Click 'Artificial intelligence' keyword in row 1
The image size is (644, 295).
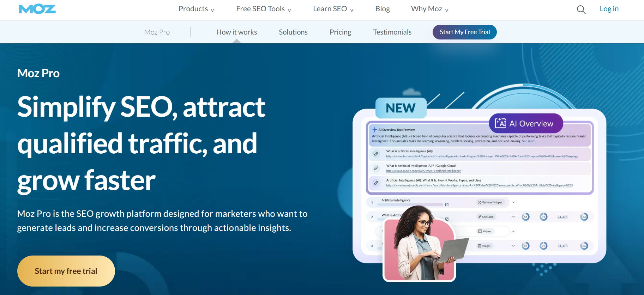[x=396, y=200]
